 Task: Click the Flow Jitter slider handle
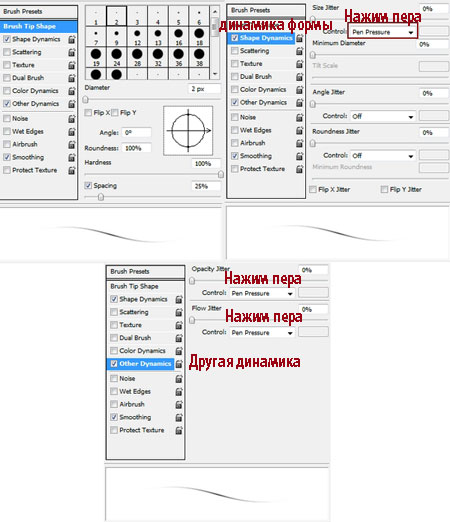point(192,320)
